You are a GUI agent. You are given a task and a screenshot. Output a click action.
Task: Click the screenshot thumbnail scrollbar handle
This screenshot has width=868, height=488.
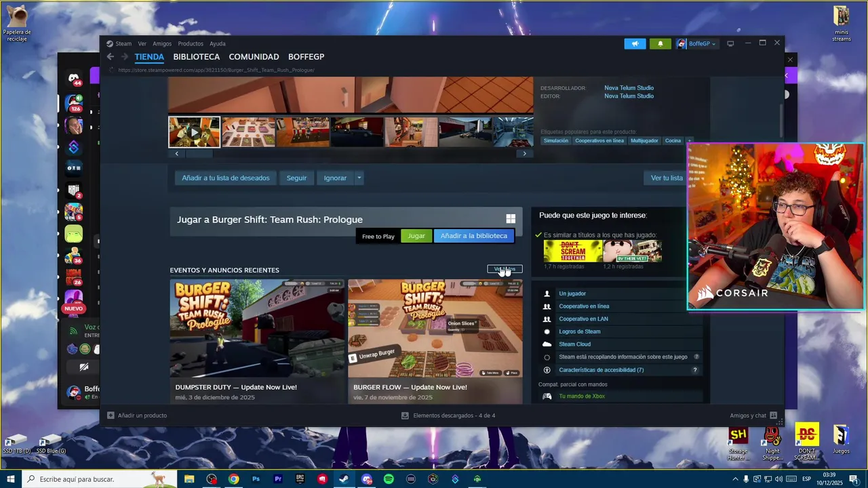point(200,154)
